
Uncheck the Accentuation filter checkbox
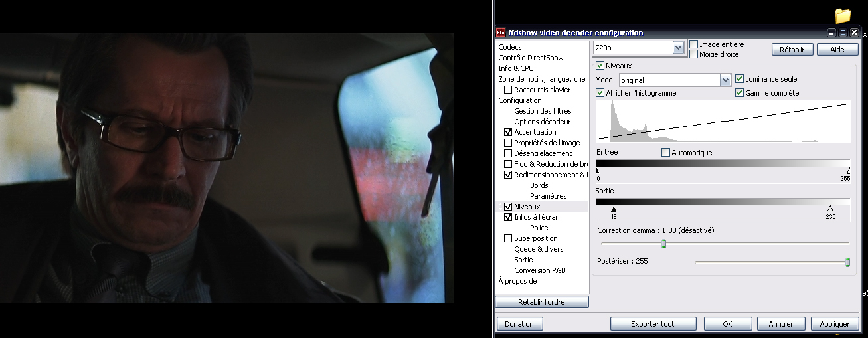508,132
